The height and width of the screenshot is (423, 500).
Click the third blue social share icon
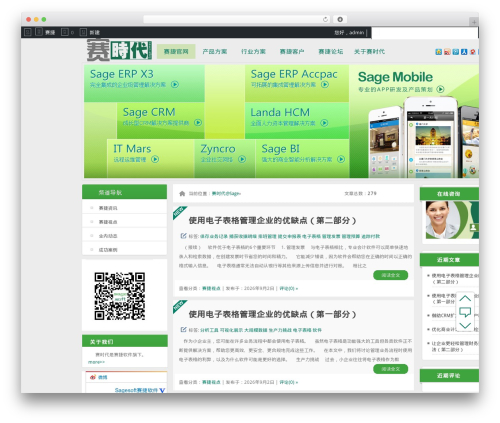point(455,52)
